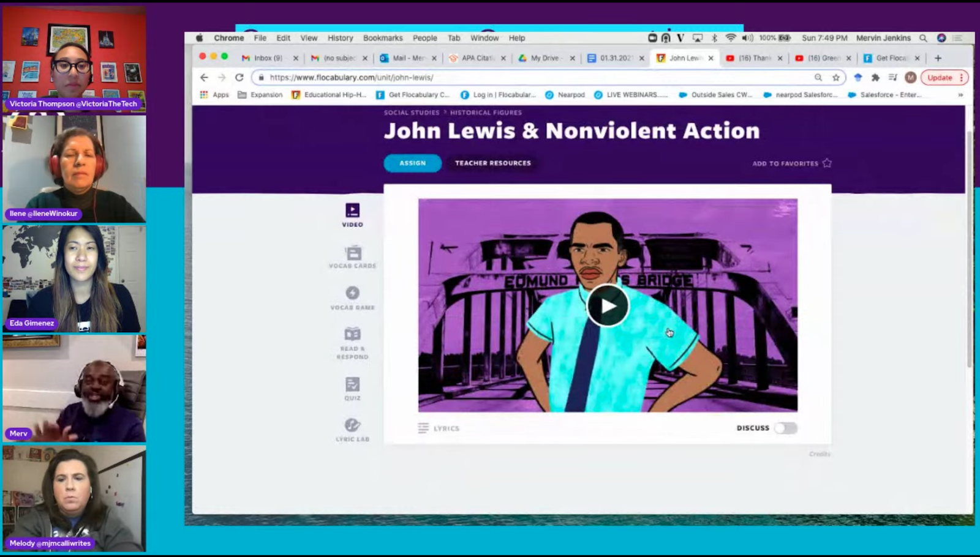Open the Vocab Cards activity

tap(353, 257)
